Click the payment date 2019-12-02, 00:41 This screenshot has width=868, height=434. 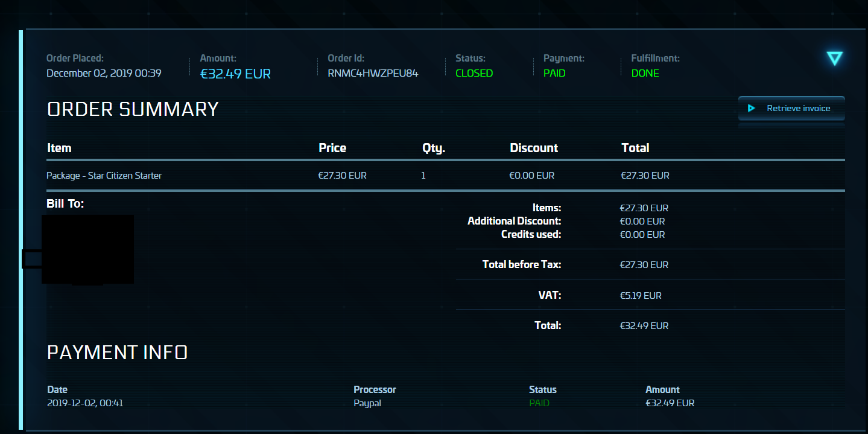pyautogui.click(x=85, y=403)
